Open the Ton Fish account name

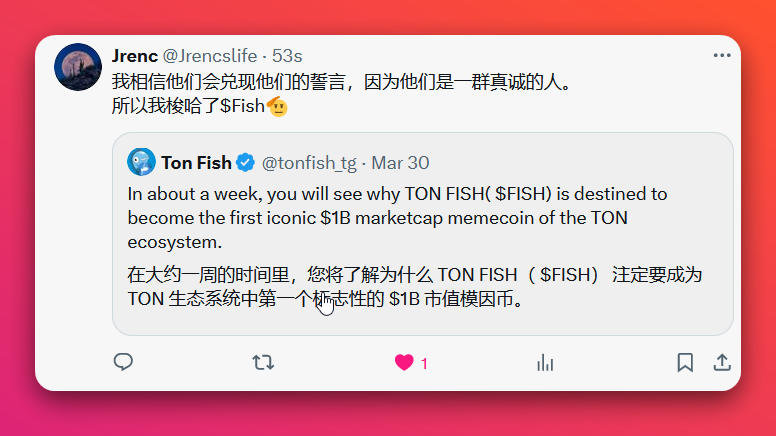[x=196, y=162]
